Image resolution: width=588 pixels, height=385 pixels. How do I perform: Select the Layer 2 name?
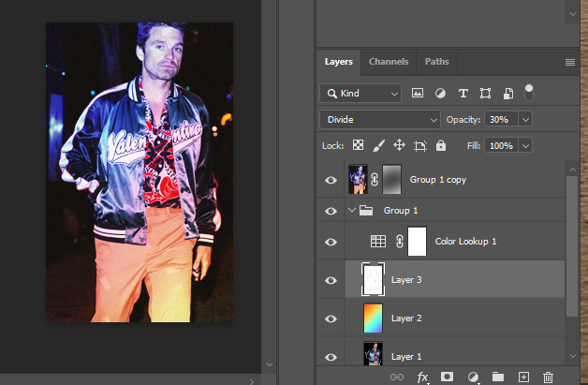click(x=406, y=318)
